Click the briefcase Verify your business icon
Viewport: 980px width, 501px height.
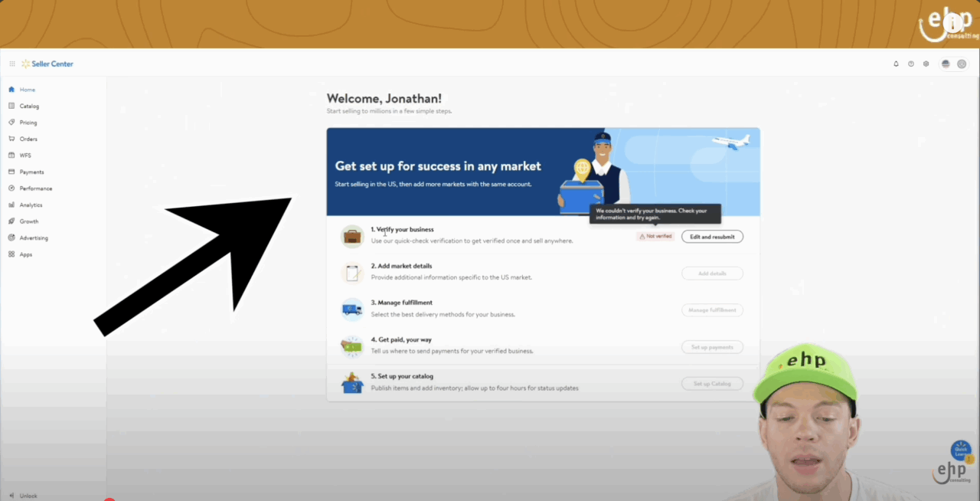pyautogui.click(x=352, y=236)
